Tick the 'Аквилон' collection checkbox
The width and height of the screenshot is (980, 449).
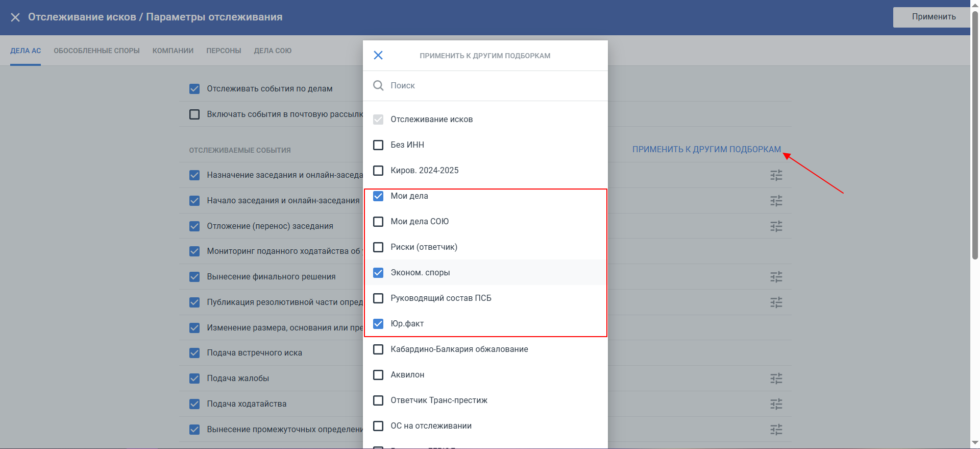378,375
